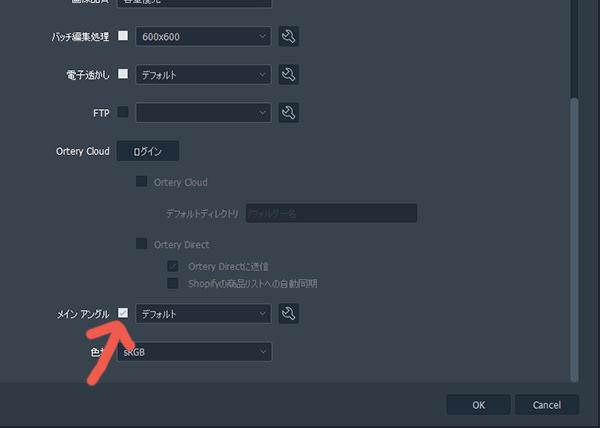
Task: Uncheck the メイン アングル checkbox
Action: coord(123,314)
